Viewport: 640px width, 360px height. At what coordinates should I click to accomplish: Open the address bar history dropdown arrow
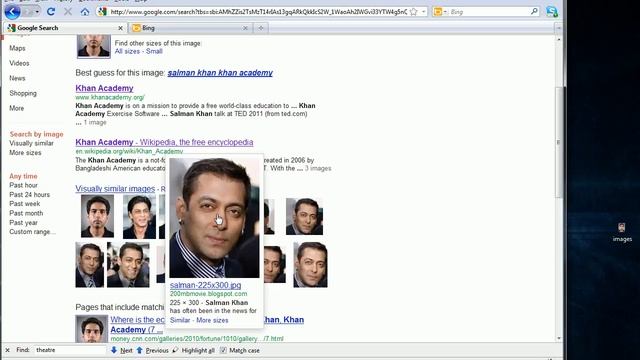click(424, 12)
